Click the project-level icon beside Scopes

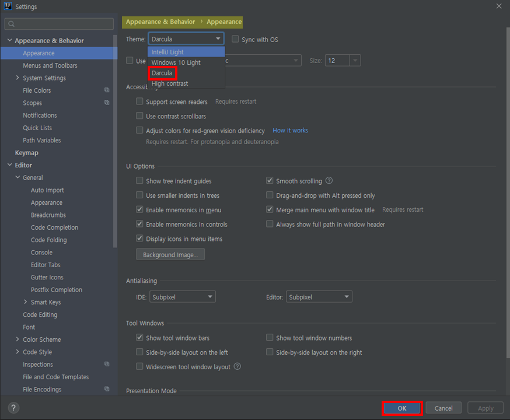point(107,103)
